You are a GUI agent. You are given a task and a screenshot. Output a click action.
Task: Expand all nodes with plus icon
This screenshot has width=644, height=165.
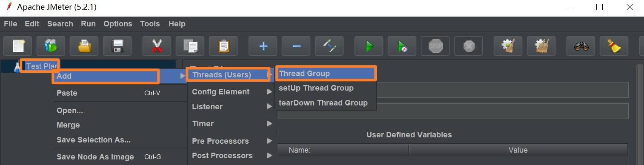263,46
